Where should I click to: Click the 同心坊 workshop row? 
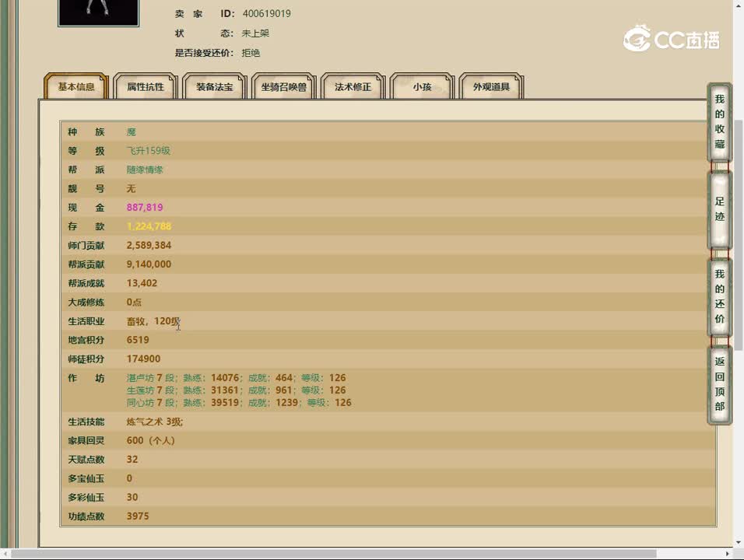click(x=239, y=403)
